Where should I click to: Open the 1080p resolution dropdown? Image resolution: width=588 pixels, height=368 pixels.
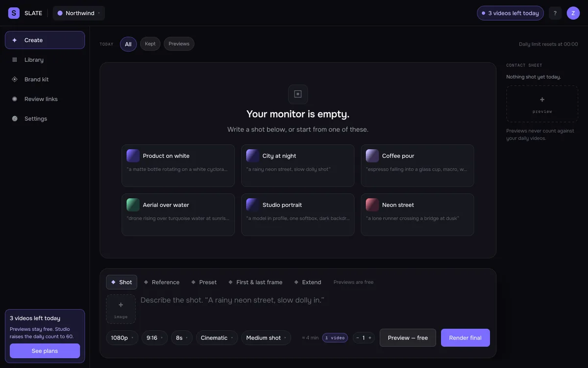point(122,338)
